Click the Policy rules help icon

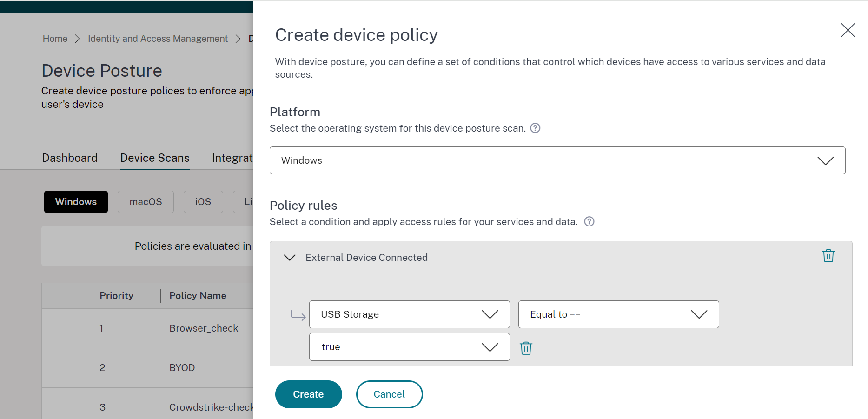589,222
